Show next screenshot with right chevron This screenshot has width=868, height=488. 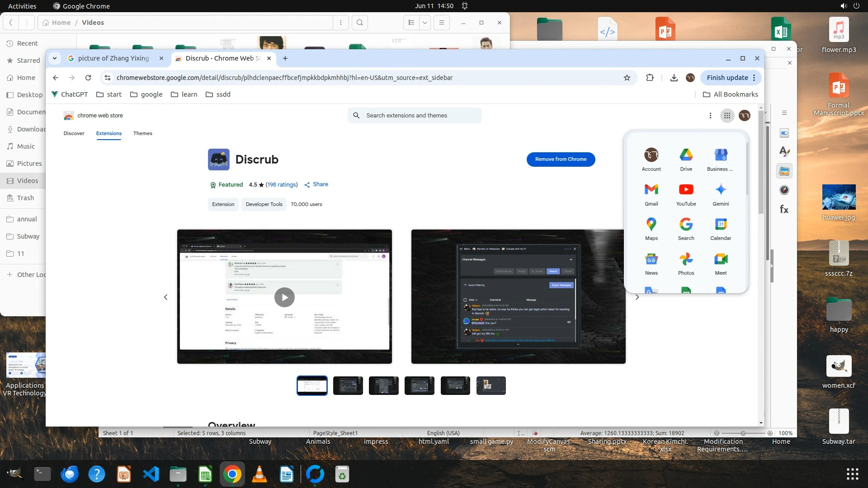[x=637, y=297]
